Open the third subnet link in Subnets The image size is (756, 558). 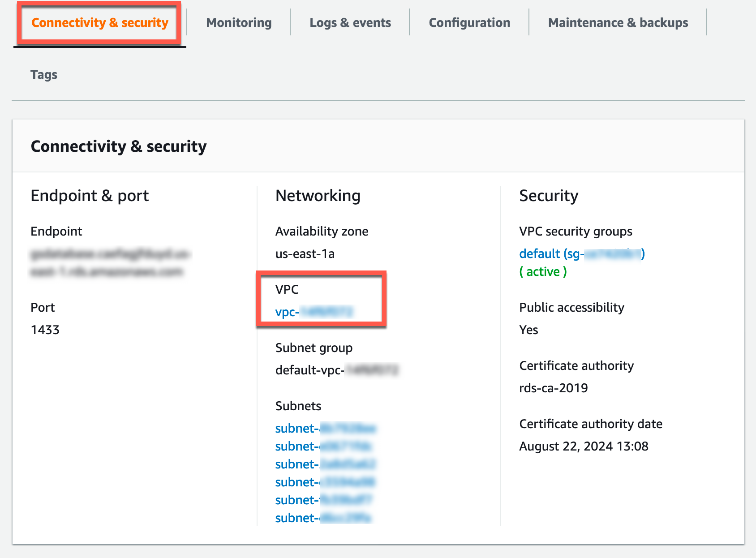325,464
